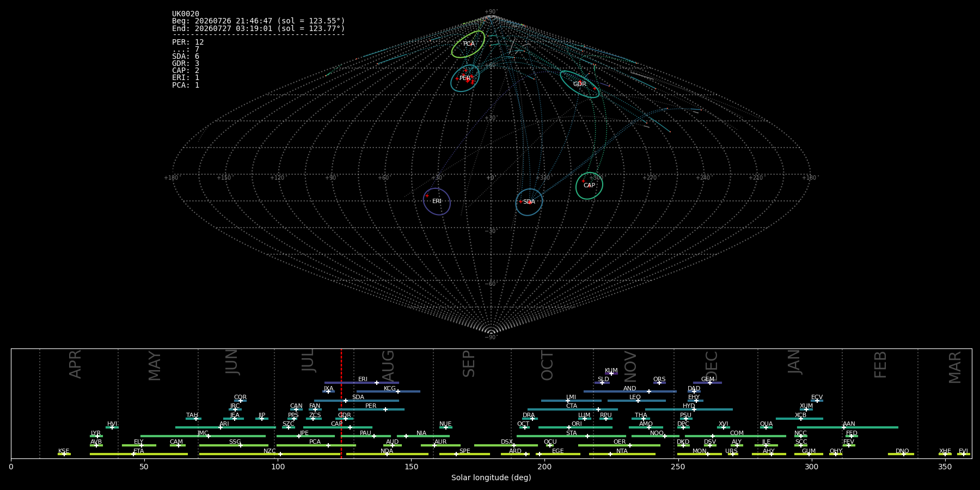
Task: Click the 'GDR: 3' count in the legend
Action: point(186,64)
